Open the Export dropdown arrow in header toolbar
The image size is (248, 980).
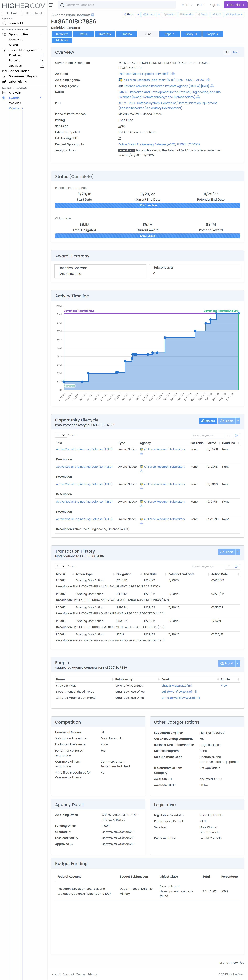pyautogui.click(x=159, y=14)
